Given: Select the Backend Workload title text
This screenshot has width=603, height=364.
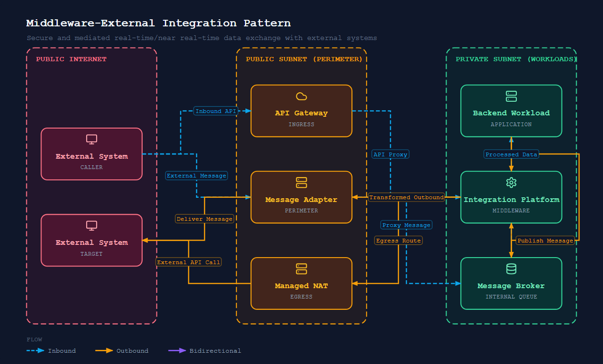Looking at the screenshot, I should pyautogui.click(x=511, y=113).
